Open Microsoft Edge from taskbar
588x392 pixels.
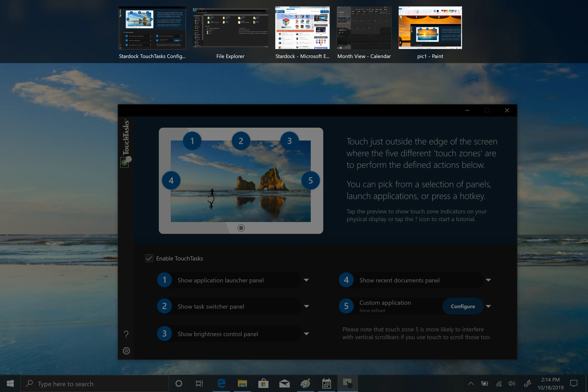coord(221,383)
